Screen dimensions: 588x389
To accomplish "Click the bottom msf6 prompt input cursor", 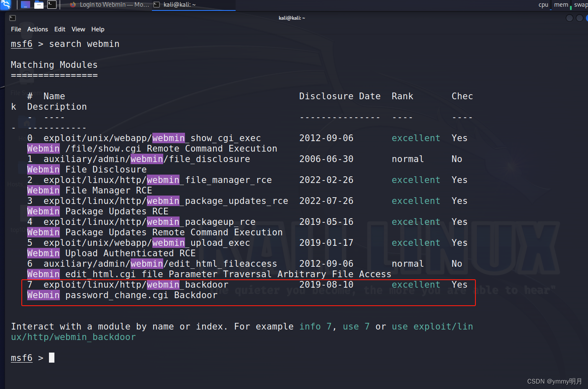I will [x=51, y=358].
